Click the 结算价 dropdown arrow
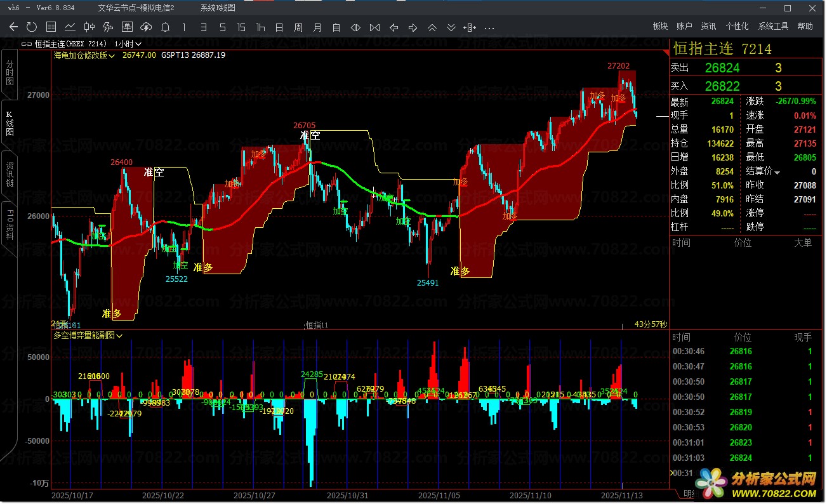The image size is (827, 504). coord(777,172)
